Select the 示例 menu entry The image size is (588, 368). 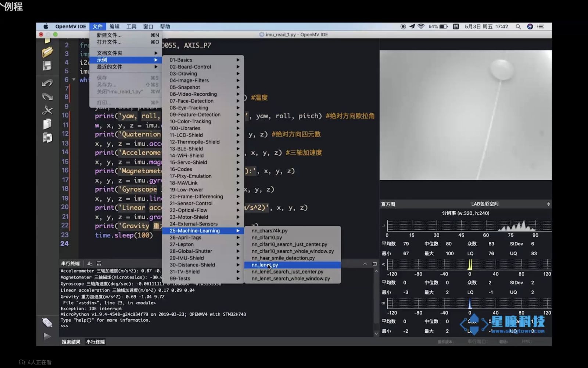(125, 60)
